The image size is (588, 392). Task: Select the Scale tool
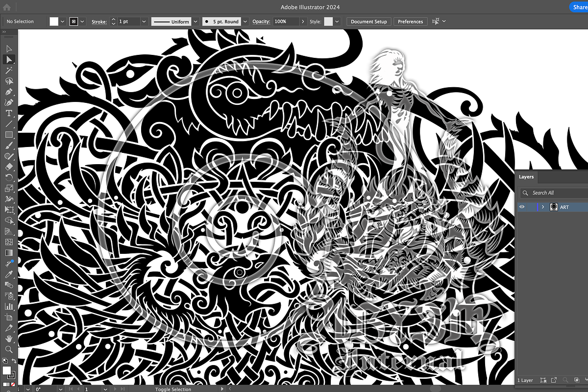(x=9, y=188)
